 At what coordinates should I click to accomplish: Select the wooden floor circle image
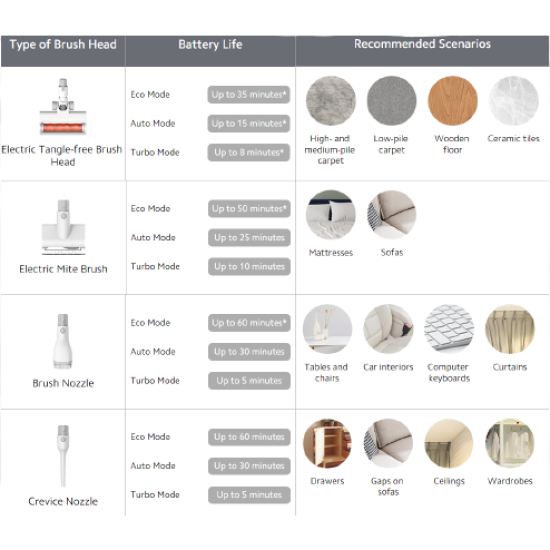pos(452,101)
